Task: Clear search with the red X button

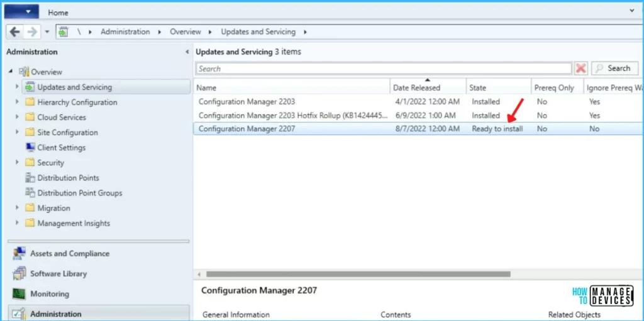Action: (x=580, y=68)
